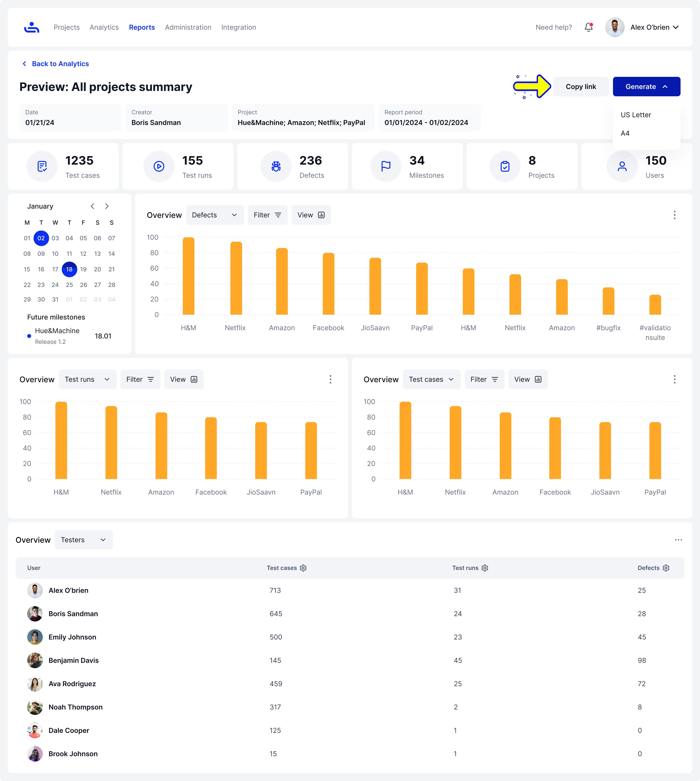Open Alex O'brien account menu

coord(654,27)
